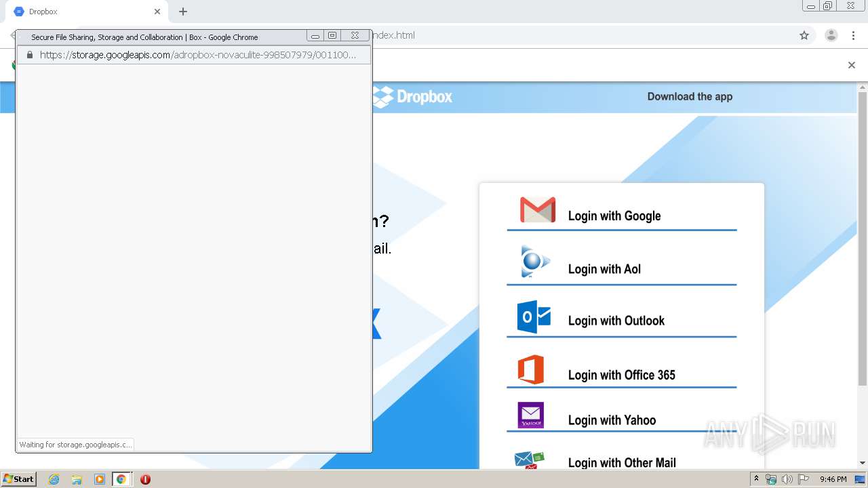Click Login with Aol

(604, 269)
